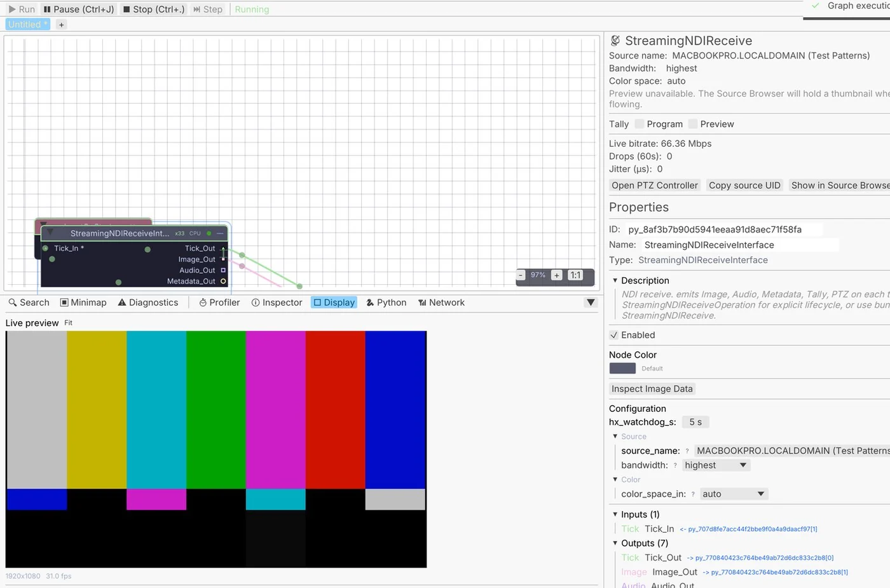Open the Diagnostics panel tab
The height and width of the screenshot is (588, 890).
[148, 303]
